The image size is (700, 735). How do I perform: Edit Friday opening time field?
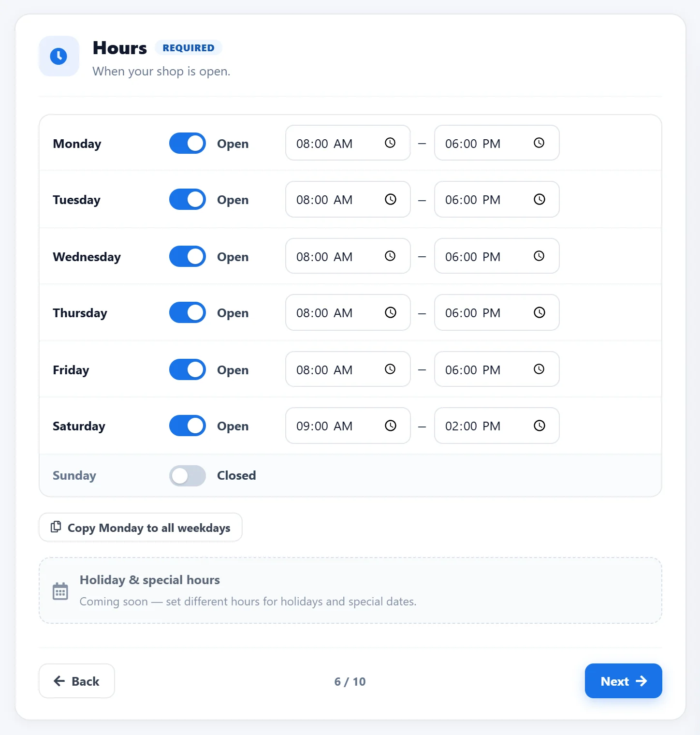coord(348,369)
